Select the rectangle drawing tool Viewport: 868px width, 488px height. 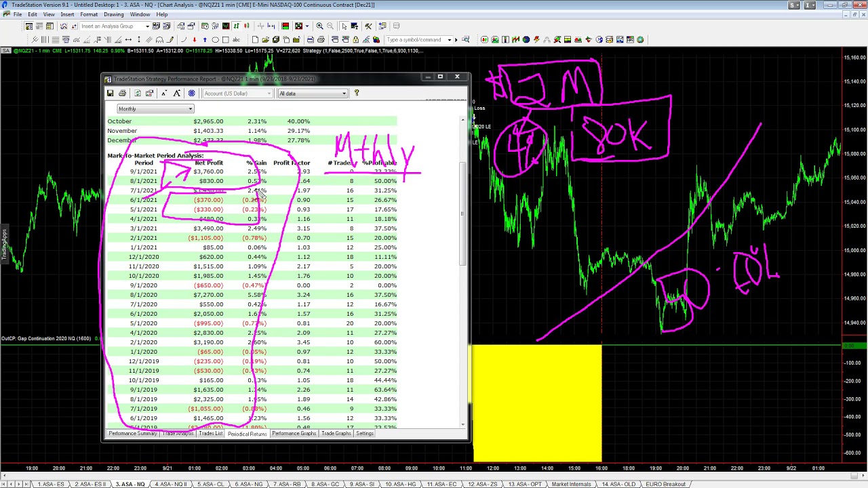tap(226, 40)
